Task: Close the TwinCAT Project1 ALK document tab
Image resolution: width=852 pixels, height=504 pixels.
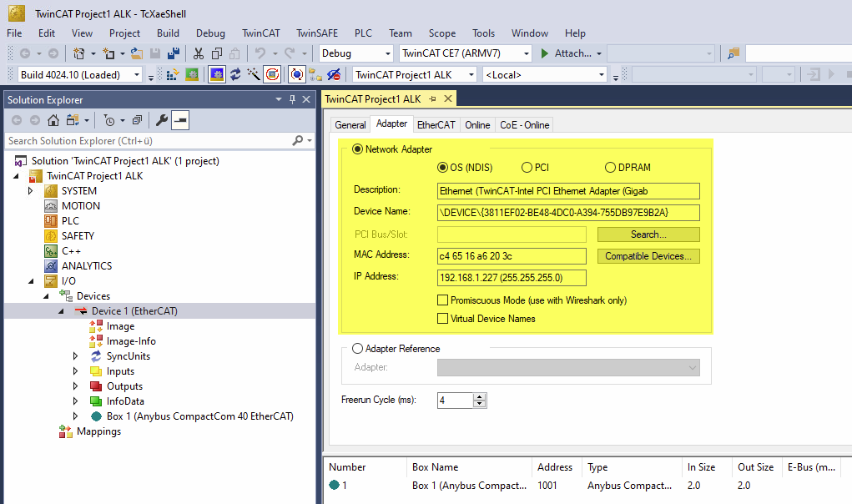Action: (448, 98)
